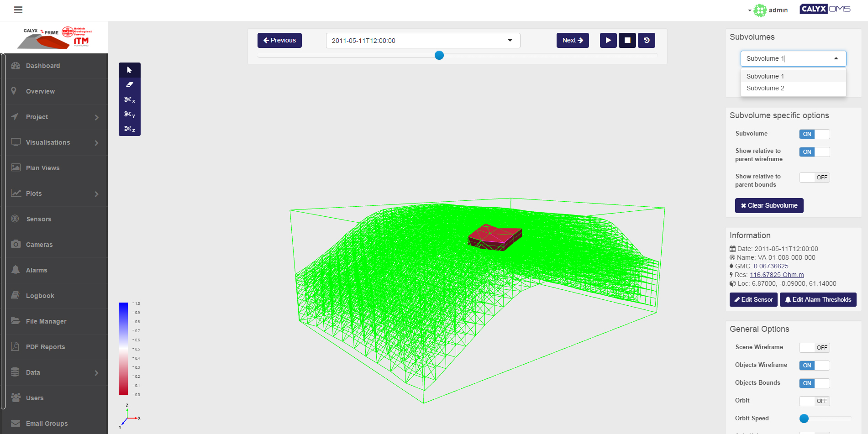Screen dimensions: 868x434
Task: Turn off Objects Wireframe toggle
Action: [x=814, y=366]
